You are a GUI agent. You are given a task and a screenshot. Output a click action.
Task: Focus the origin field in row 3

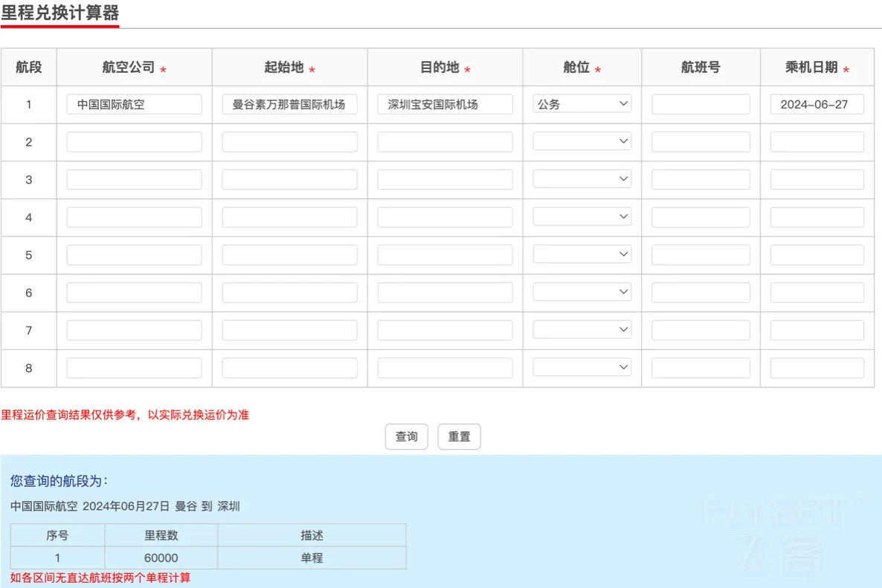[x=290, y=179]
